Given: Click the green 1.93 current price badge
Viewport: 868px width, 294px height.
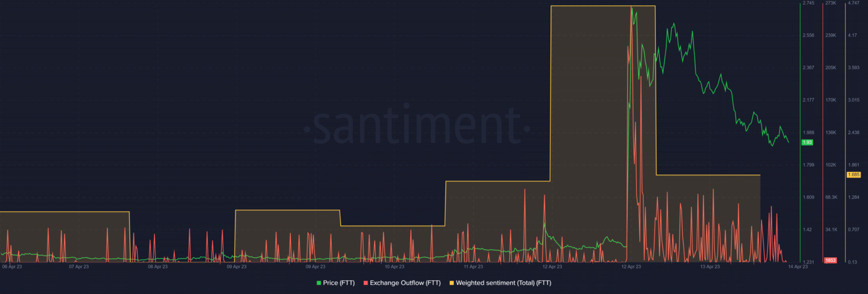Looking at the screenshot, I should click(807, 142).
